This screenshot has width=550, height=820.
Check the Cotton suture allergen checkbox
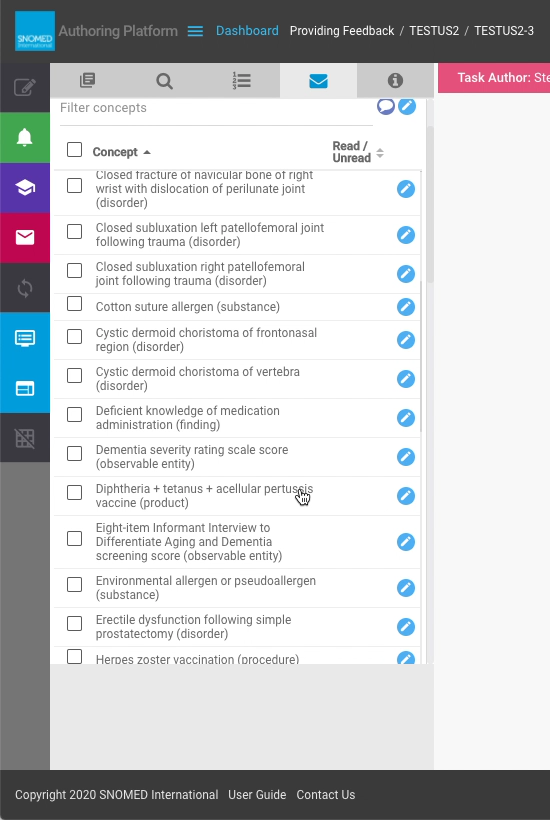(x=74, y=304)
